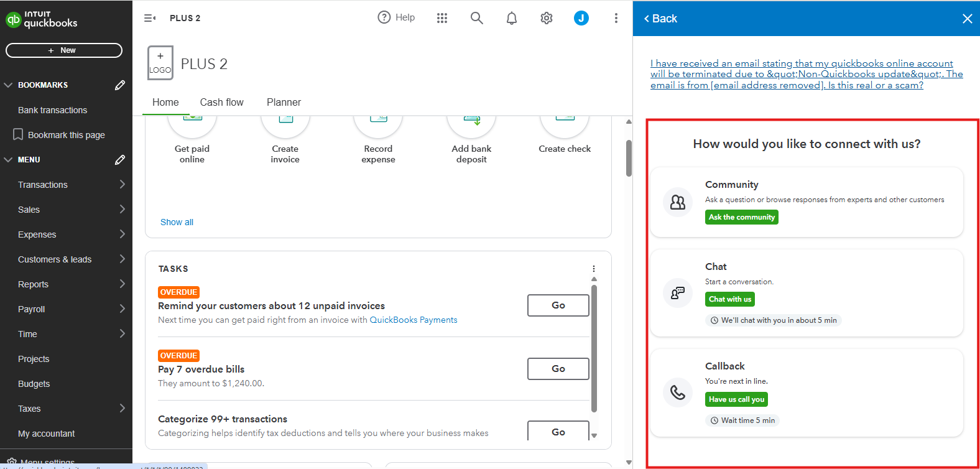980x469 pixels.
Task: Open the email scam question link
Action: [807, 74]
